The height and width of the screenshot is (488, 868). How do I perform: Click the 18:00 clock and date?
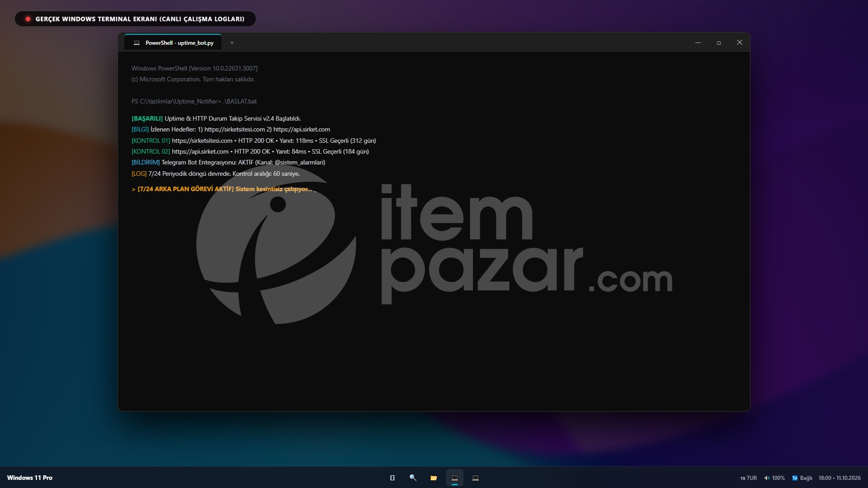(x=839, y=478)
